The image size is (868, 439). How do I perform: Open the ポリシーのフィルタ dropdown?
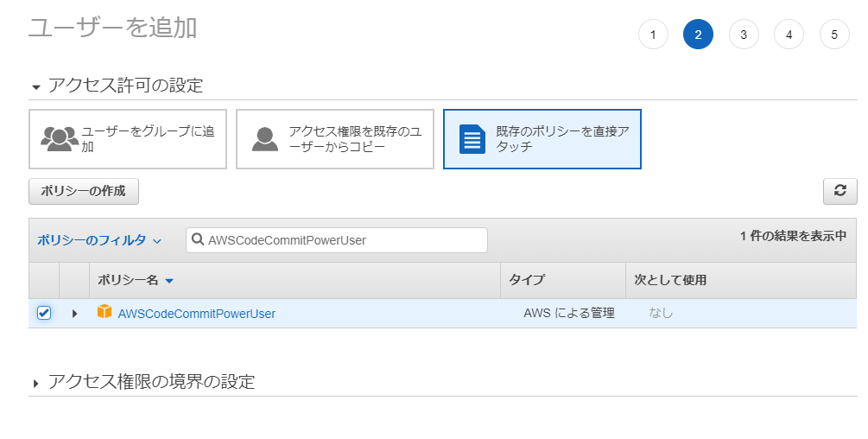coord(99,240)
